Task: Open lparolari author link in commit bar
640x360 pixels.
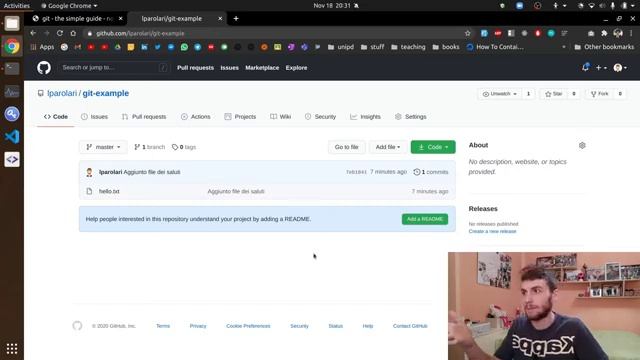Action: tap(110, 172)
